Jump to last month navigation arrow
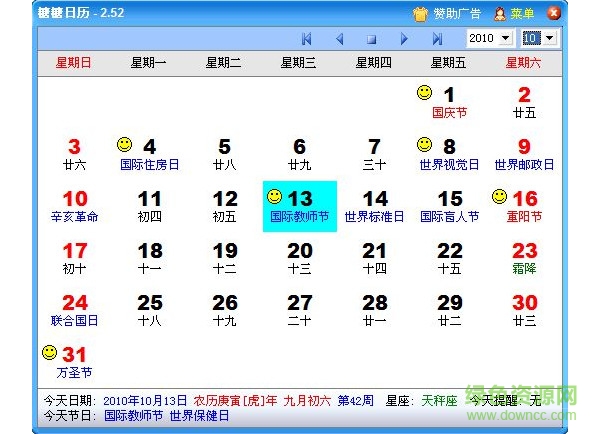 (437, 38)
